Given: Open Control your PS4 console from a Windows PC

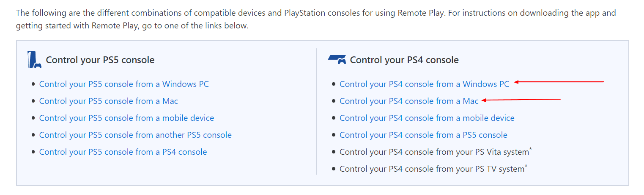Looking at the screenshot, I should tap(425, 84).
